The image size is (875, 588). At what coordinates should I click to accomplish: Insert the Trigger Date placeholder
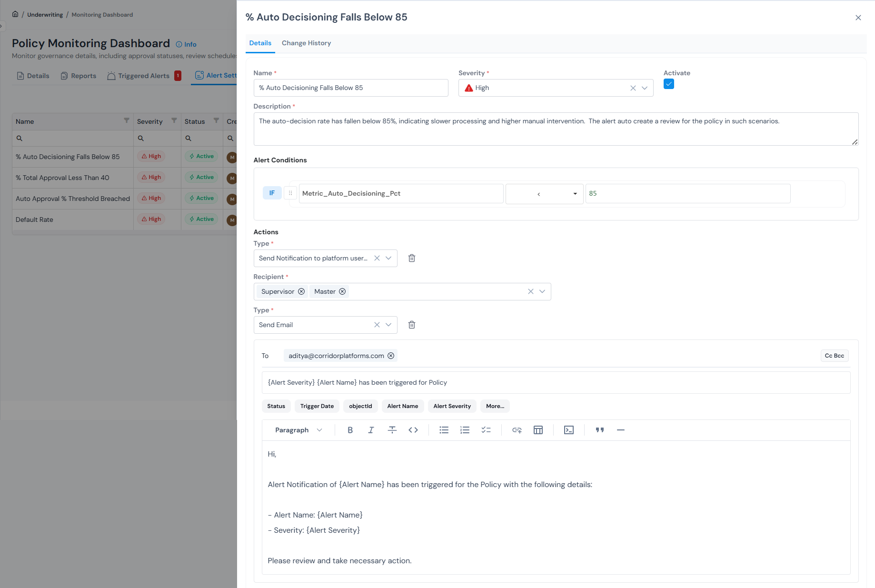point(317,406)
